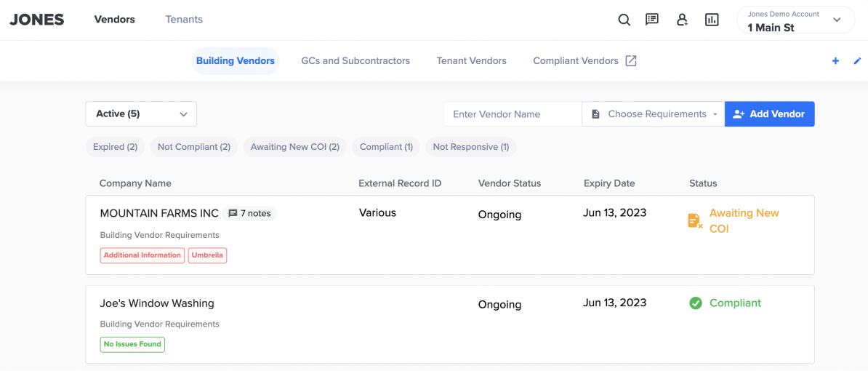The width and height of the screenshot is (868, 371).
Task: Click the search magnifier icon
Action: coord(624,20)
